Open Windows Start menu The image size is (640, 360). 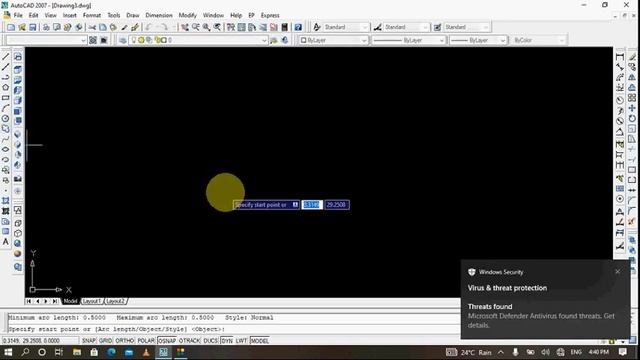click(8, 352)
